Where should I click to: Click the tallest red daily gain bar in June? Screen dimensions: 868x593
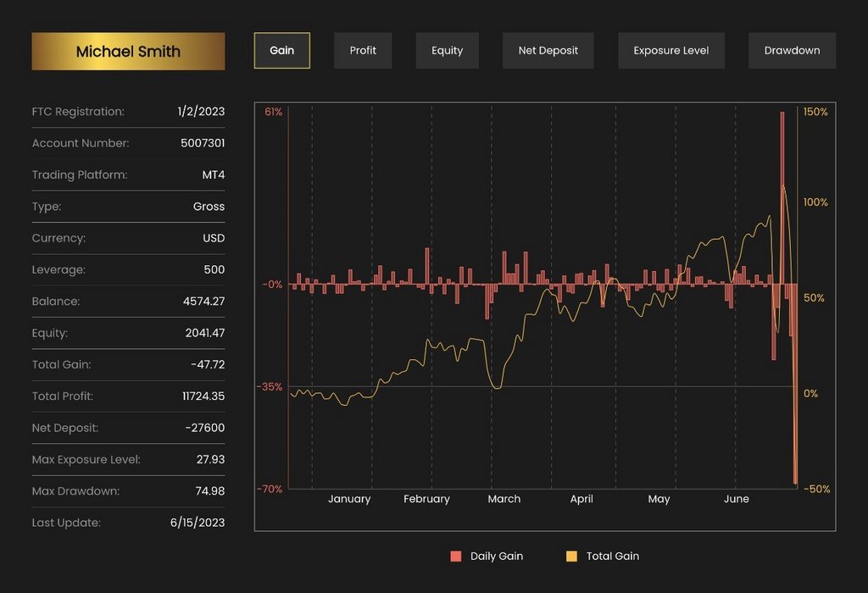click(782, 198)
